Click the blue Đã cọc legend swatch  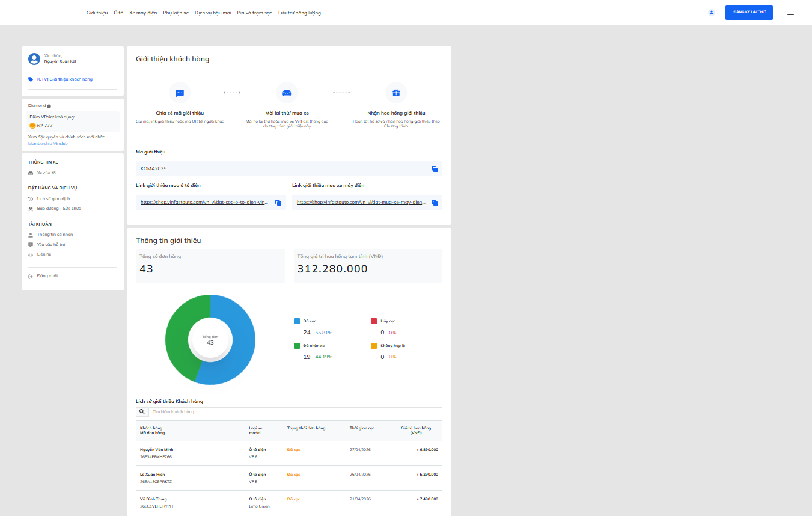(297, 321)
